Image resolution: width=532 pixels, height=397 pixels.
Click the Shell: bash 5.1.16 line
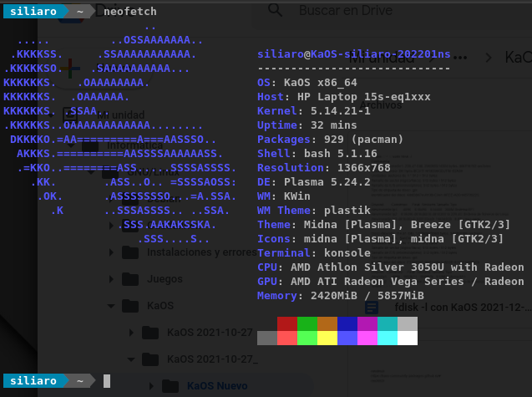click(317, 154)
